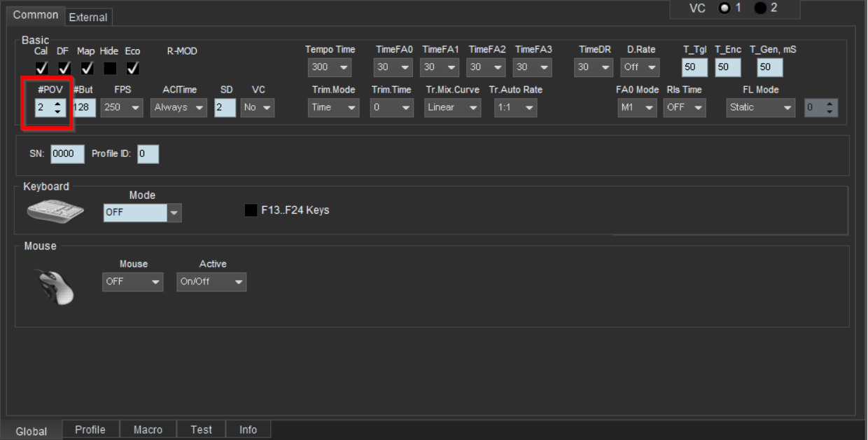Click the #POV stepper arrows
The image size is (868, 440).
58,107
